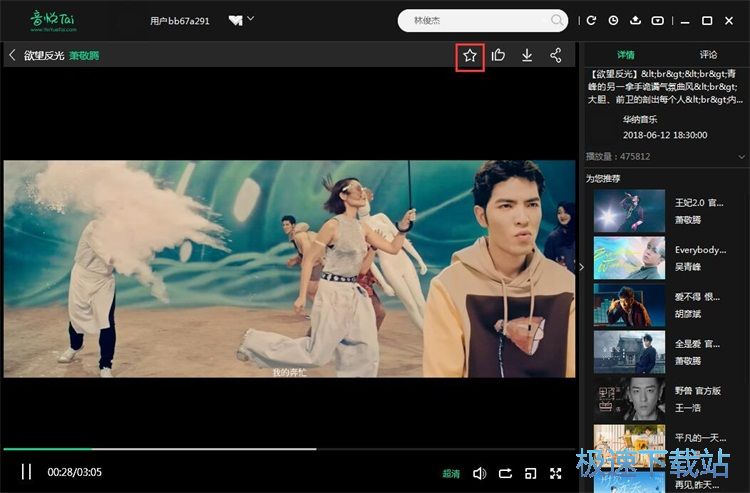Minimize the YinYueTai window
Image resolution: width=750 pixels, height=493 pixels.
(x=685, y=21)
